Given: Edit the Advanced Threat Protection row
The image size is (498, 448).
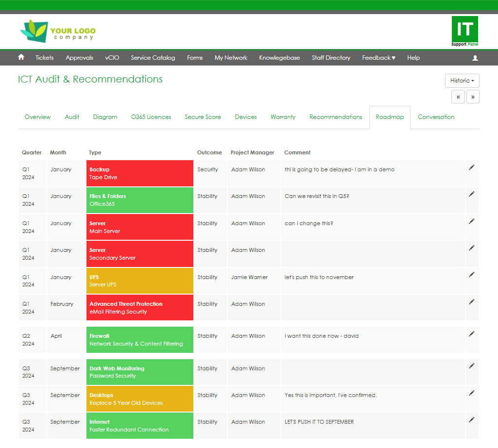Looking at the screenshot, I should (x=471, y=302).
